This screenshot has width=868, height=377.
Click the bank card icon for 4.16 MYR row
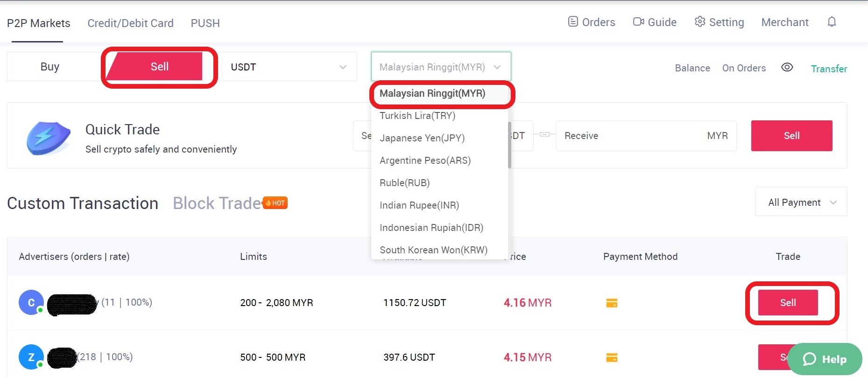[x=612, y=303]
